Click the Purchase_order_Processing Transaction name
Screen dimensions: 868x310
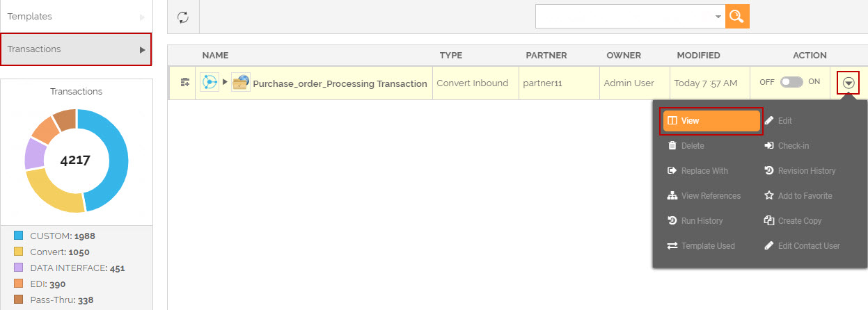(340, 83)
